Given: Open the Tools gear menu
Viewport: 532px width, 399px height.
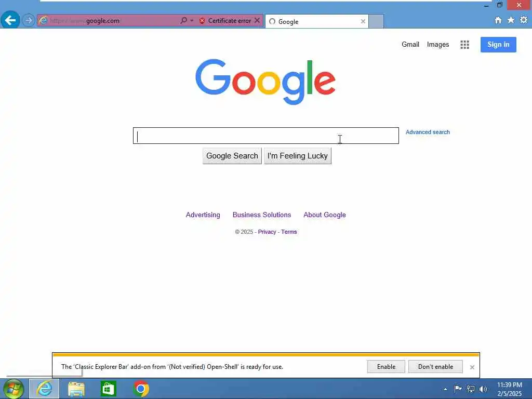Looking at the screenshot, I should tap(524, 20).
